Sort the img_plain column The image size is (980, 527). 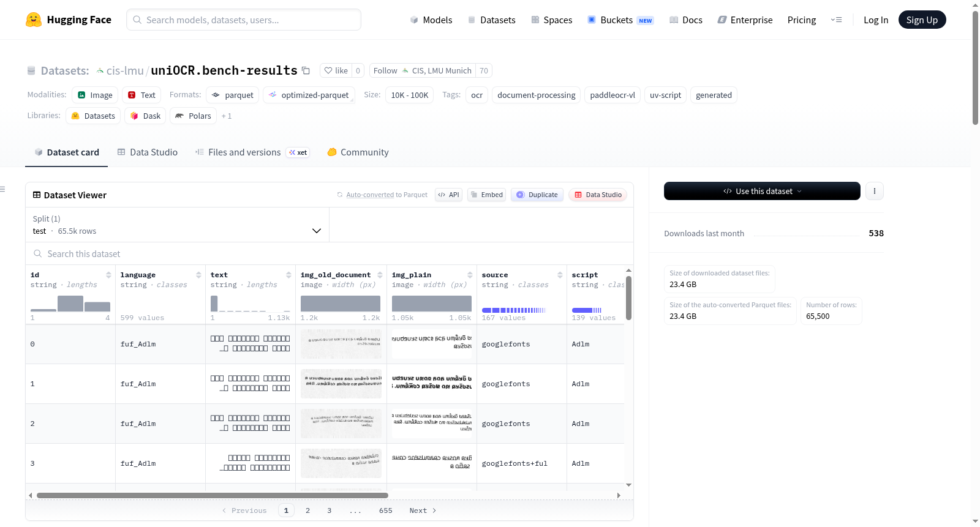470,275
